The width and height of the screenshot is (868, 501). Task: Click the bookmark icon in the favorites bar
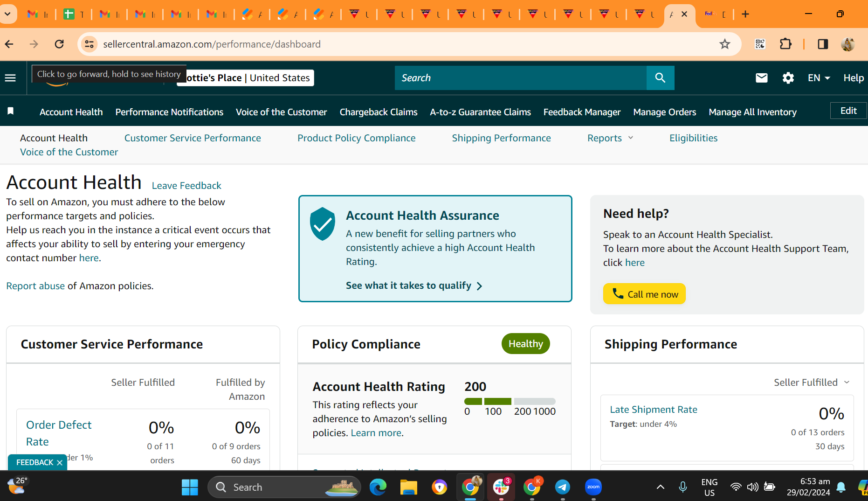[x=10, y=111]
